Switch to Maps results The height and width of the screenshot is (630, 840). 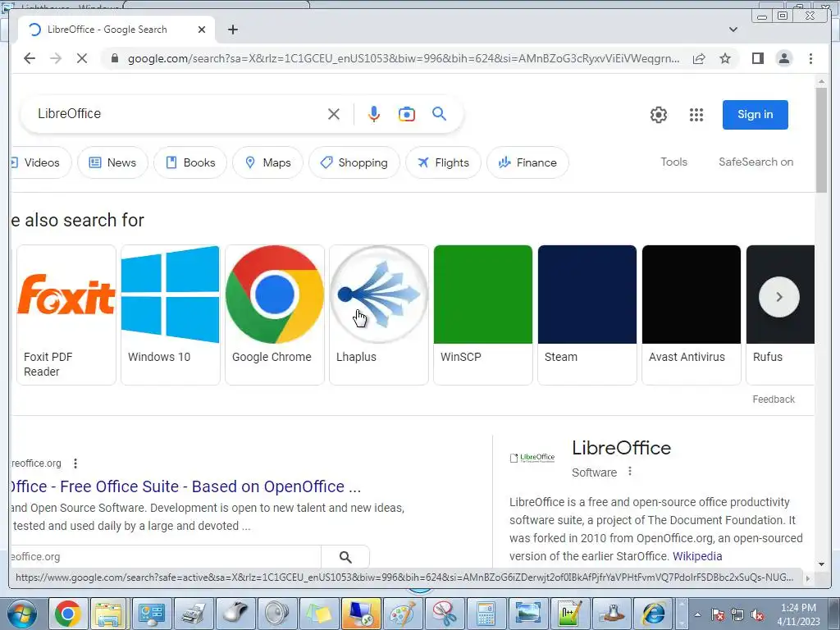(268, 162)
